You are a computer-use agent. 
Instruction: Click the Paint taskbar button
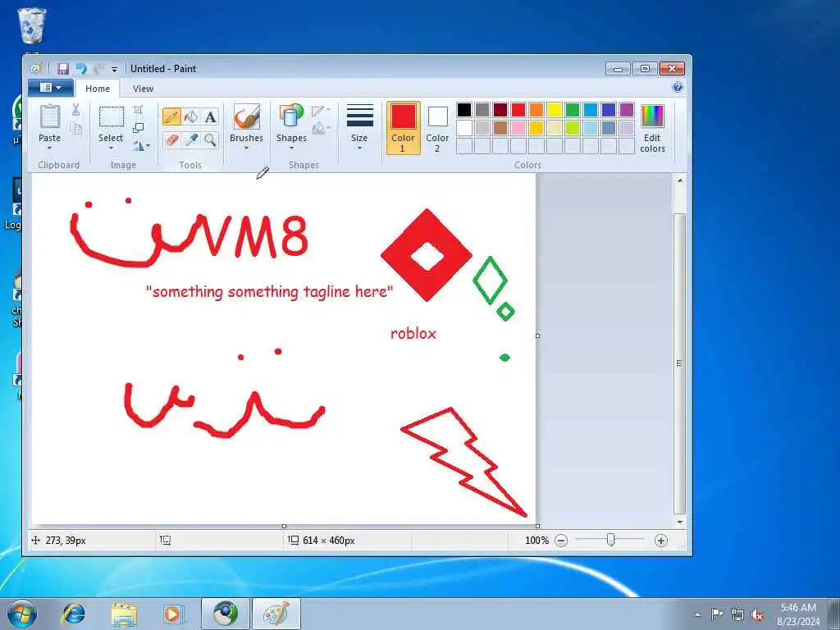(276, 614)
